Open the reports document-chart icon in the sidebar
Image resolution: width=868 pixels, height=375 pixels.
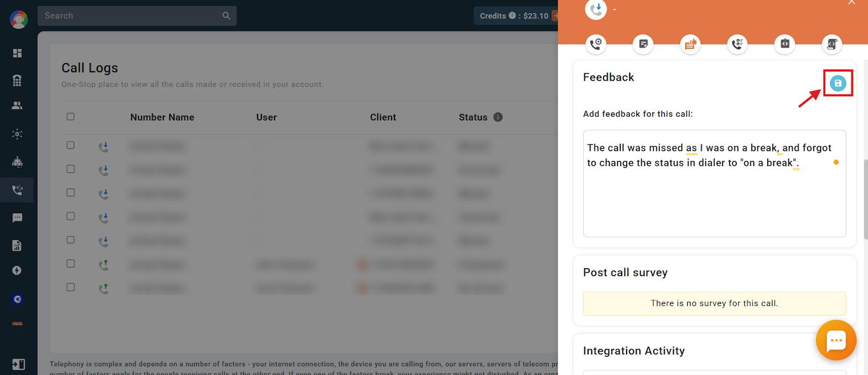click(17, 245)
